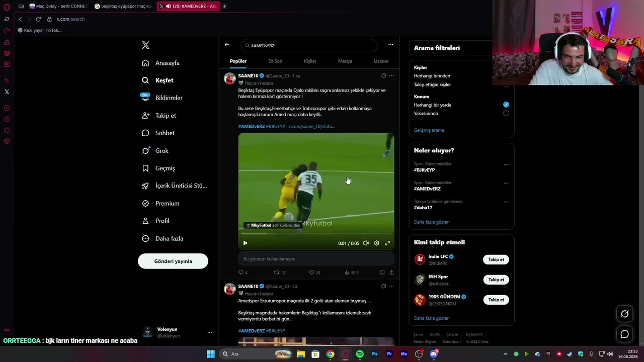This screenshot has height=362, width=644.
Task: Switch to the Kişiler tab
Action: point(310,61)
